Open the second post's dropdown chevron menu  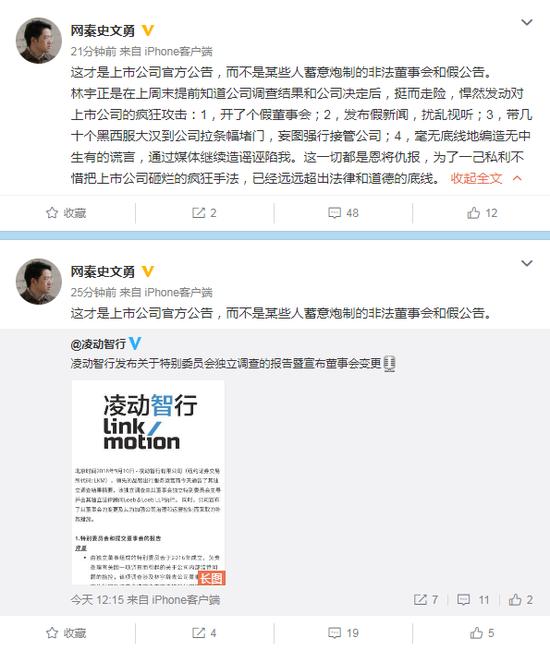[526, 263]
